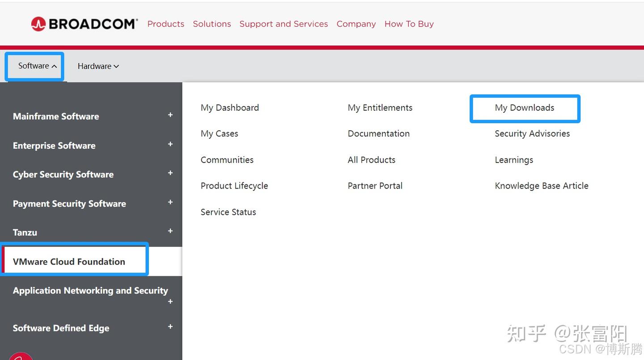Expand the Tanzu plus icon
Viewport: 644px width, 360px height.
click(170, 231)
